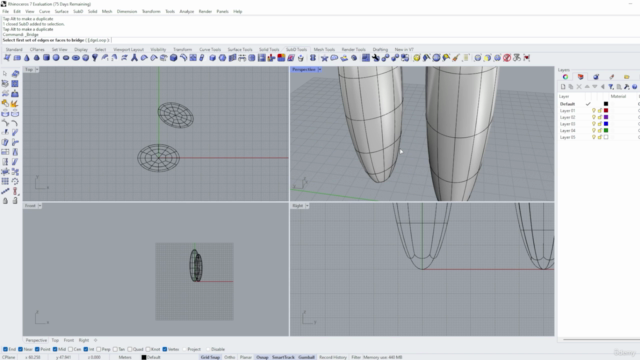This screenshot has height=360, width=640.
Task: Open the Top viewport title dropdown arrow
Action: [x=37, y=70]
